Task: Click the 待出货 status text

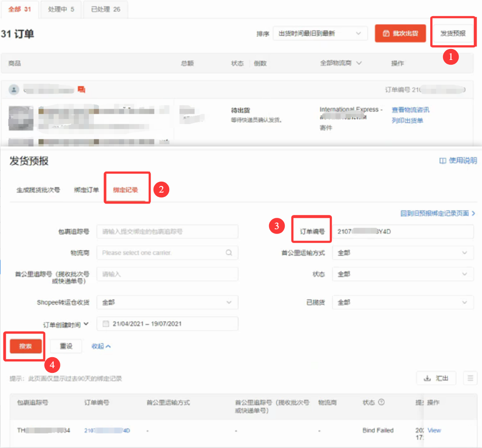Action: (241, 110)
